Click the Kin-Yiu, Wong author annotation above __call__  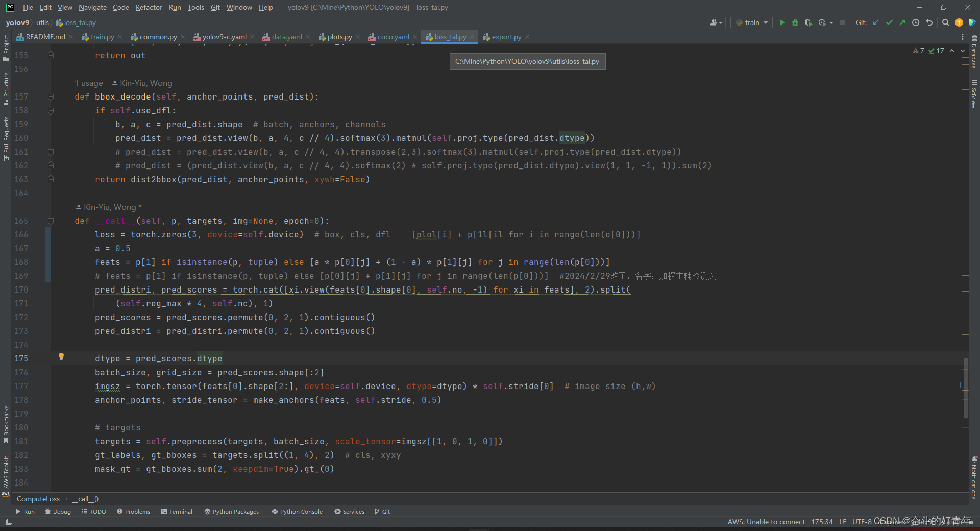(109, 207)
